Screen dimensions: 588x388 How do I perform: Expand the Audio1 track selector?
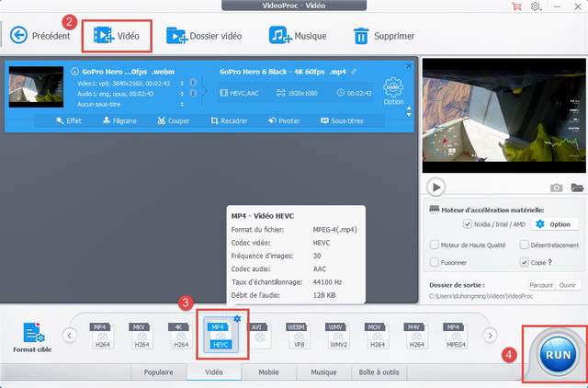click(182, 94)
